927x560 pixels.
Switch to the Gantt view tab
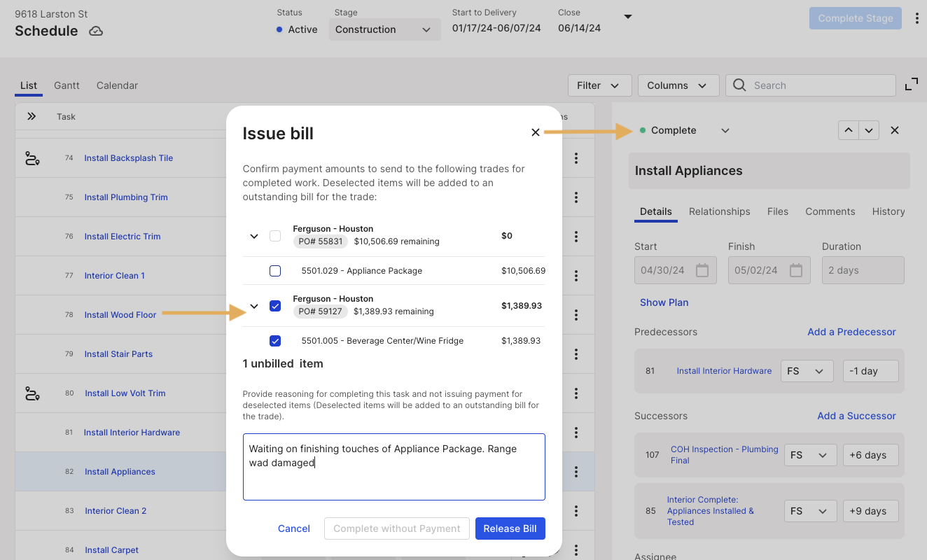[67, 85]
